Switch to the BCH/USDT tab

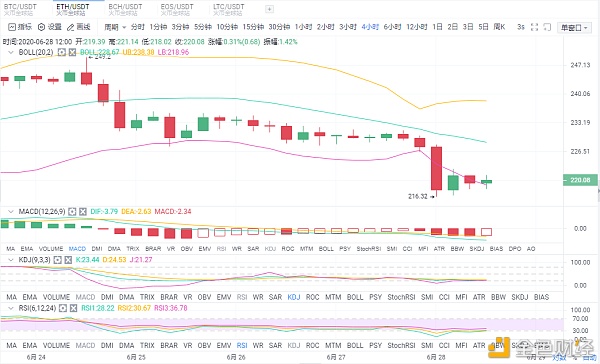(x=125, y=9)
